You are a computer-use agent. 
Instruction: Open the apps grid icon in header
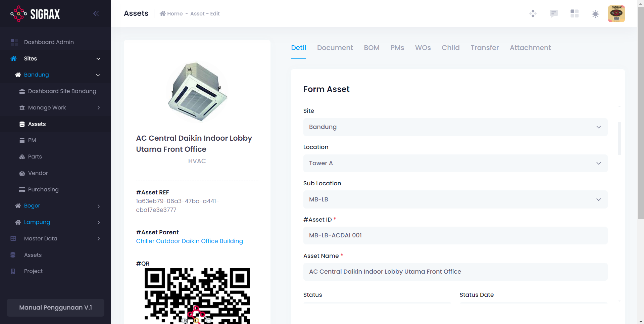(x=574, y=13)
